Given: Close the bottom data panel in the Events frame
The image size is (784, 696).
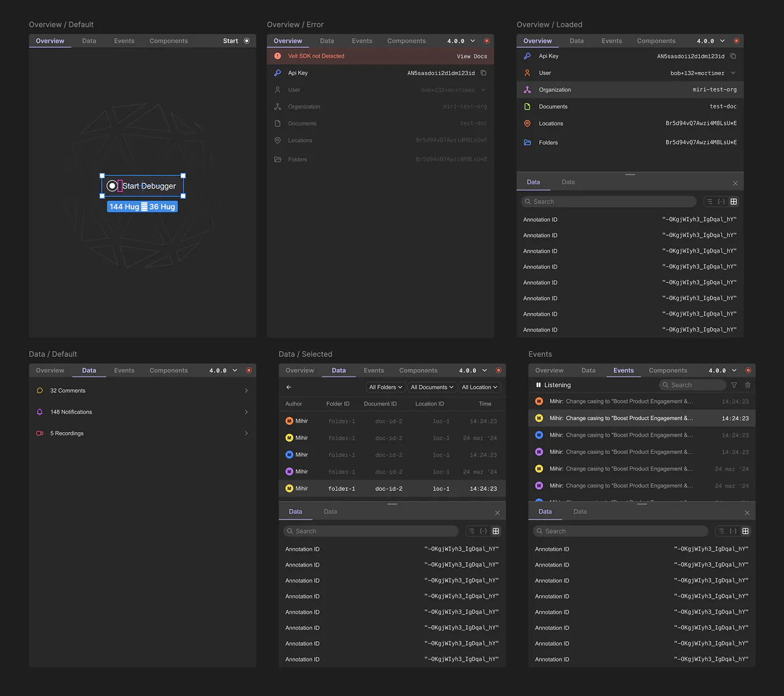Looking at the screenshot, I should coord(747,513).
